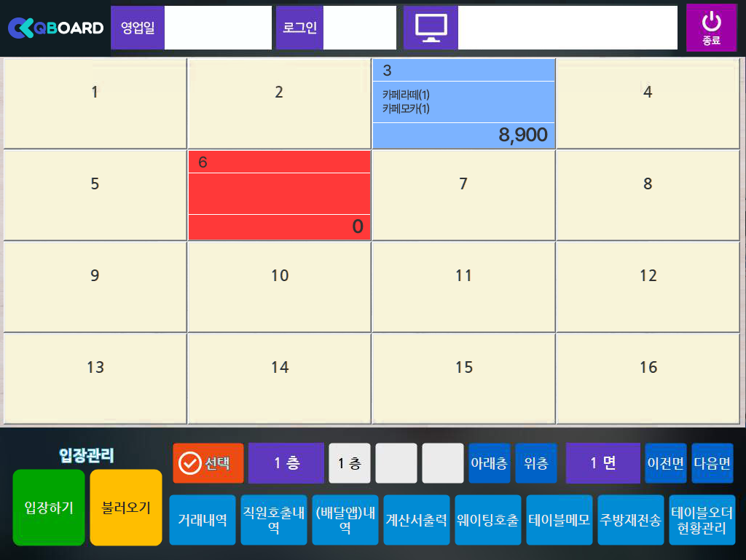Select blue table 3 with 8,900 order
This screenshot has width=746, height=560.
(x=464, y=103)
